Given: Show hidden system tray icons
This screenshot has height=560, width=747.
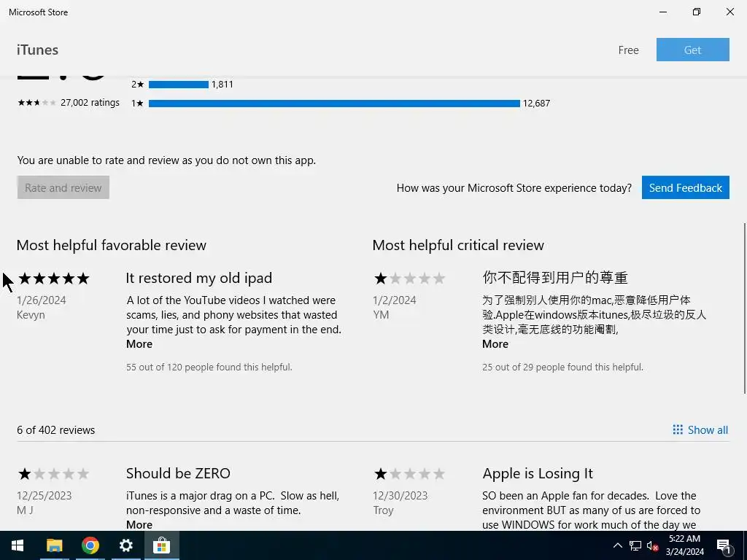Looking at the screenshot, I should tap(617, 545).
